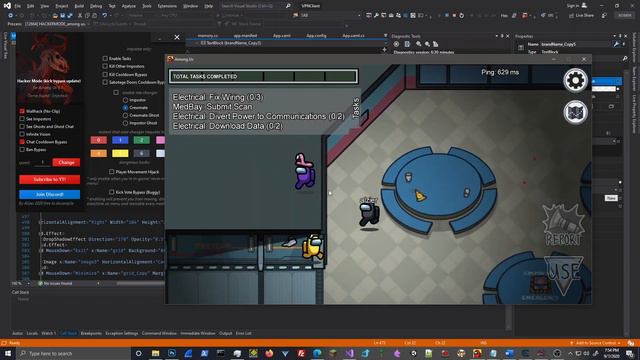Click the Undo toolbar icon
The width and height of the screenshot is (640, 360).
point(104,15)
